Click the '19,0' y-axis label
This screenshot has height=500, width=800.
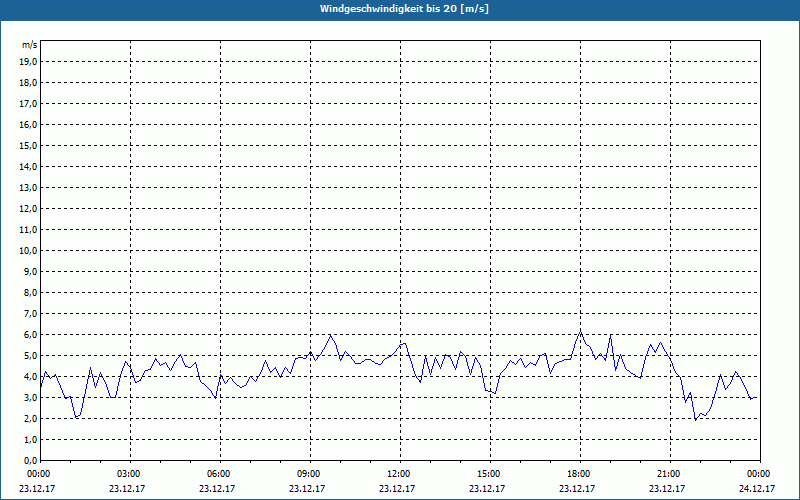coord(28,62)
